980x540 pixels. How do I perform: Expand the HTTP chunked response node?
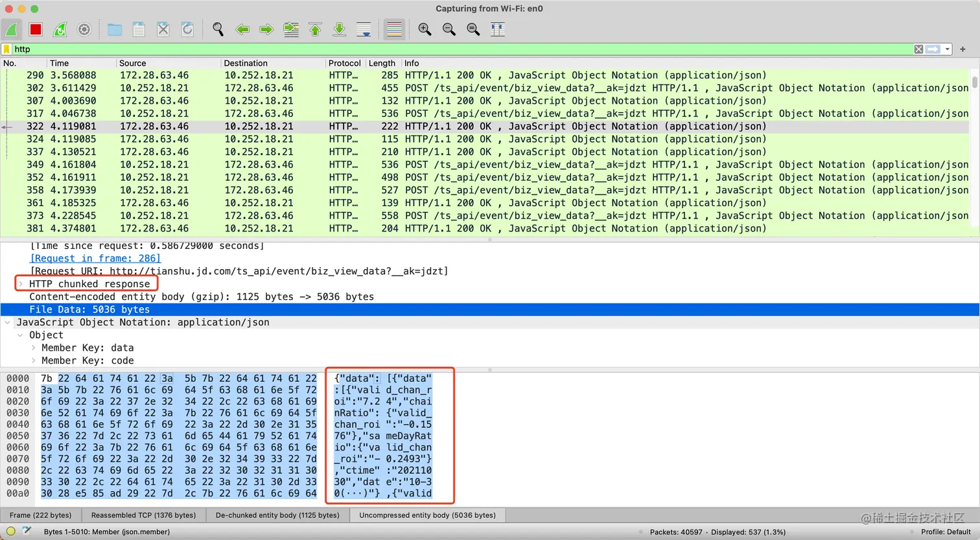[x=20, y=284]
